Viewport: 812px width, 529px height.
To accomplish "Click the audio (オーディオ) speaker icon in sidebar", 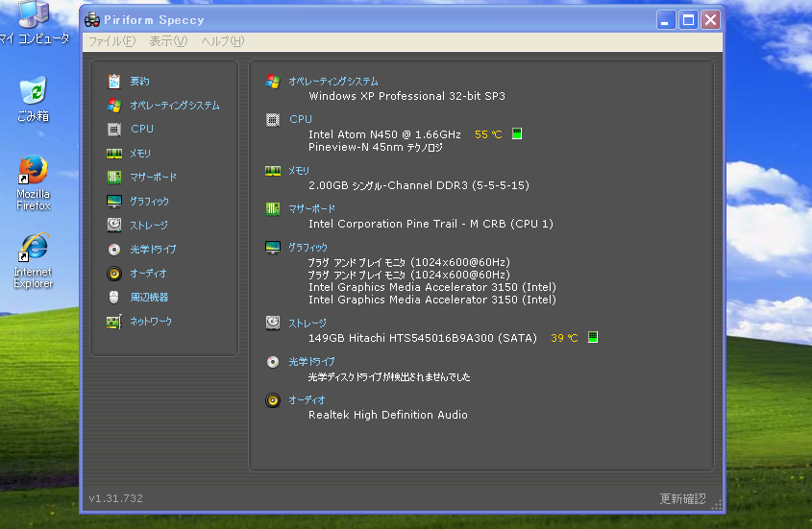I will tap(114, 274).
